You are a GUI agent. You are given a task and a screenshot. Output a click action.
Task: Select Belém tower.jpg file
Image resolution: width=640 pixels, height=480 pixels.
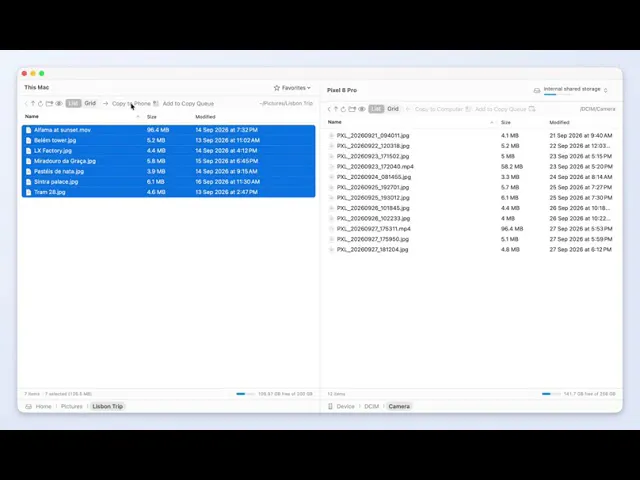[168, 140]
